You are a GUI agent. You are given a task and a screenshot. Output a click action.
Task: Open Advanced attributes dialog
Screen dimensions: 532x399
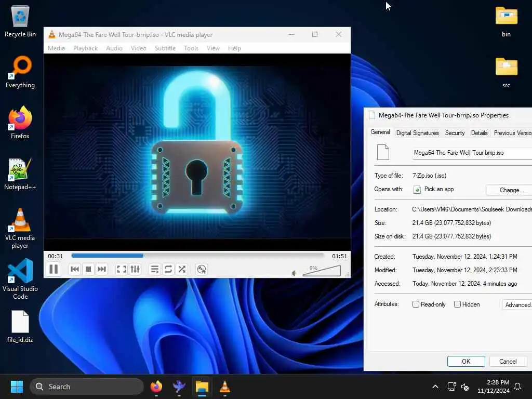tap(517, 304)
